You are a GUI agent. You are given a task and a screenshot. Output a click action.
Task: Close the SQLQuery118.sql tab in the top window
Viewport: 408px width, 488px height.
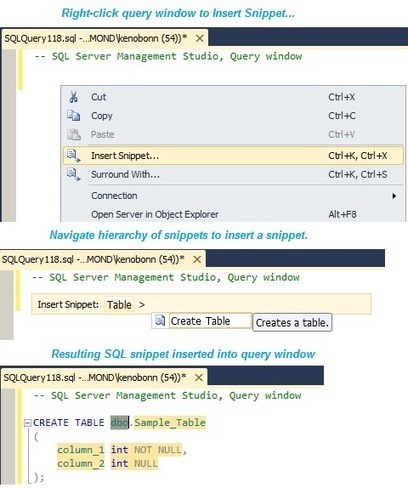pyautogui.click(x=200, y=39)
